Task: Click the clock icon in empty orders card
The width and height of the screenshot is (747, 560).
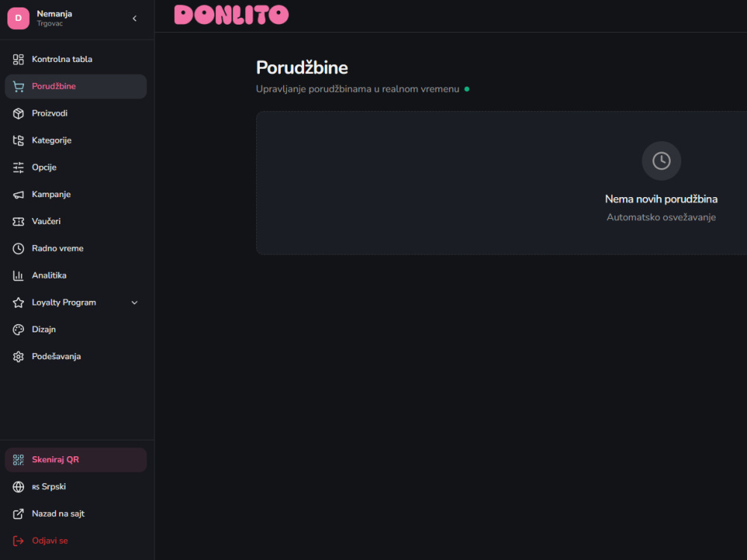Action: pos(661,161)
